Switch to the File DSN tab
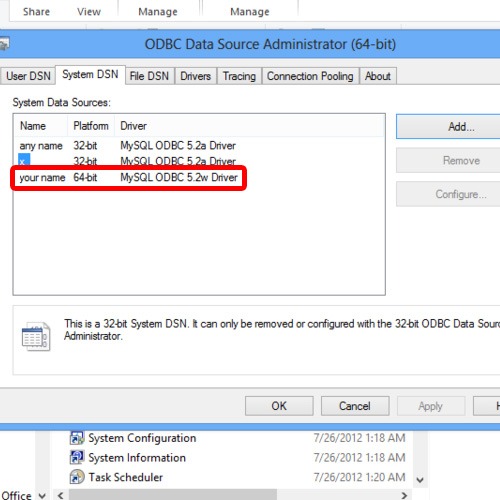This screenshot has width=500, height=500. (x=149, y=76)
